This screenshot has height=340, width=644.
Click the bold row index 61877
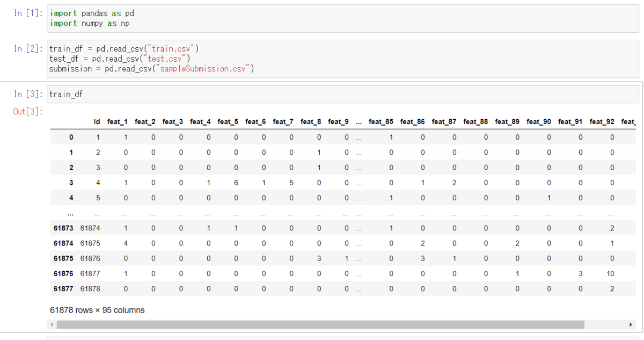(63, 289)
